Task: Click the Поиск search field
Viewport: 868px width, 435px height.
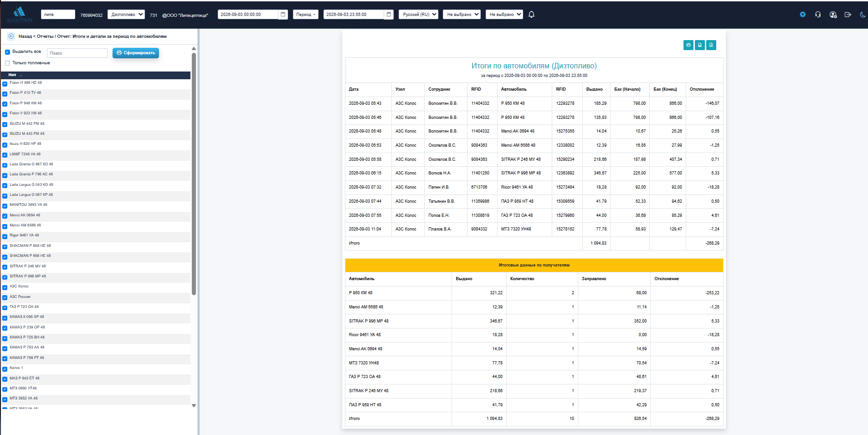Action: [x=77, y=53]
